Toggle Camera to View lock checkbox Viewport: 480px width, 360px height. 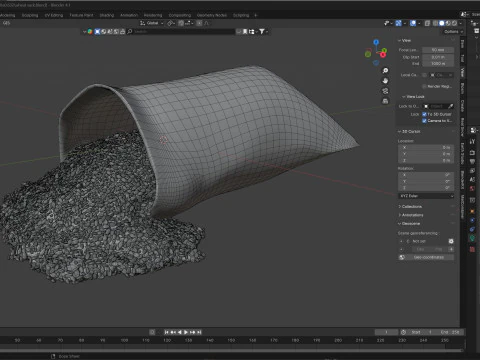coord(424,121)
